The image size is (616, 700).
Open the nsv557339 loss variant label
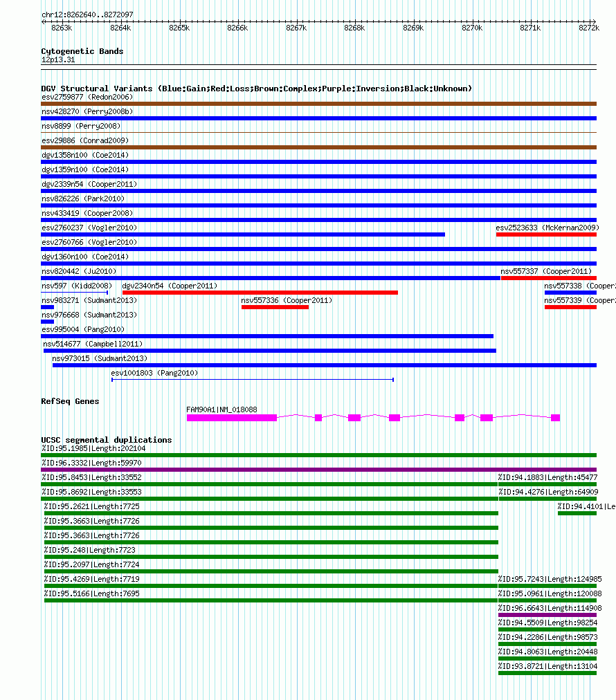580,300
